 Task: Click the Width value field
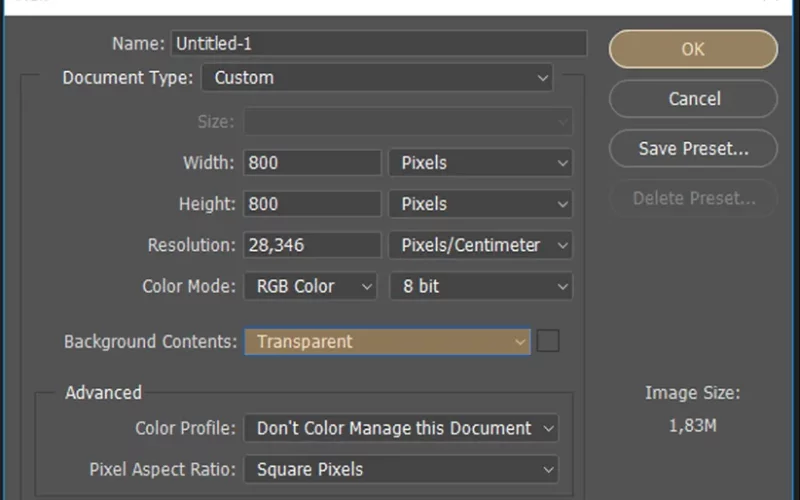pyautogui.click(x=312, y=163)
